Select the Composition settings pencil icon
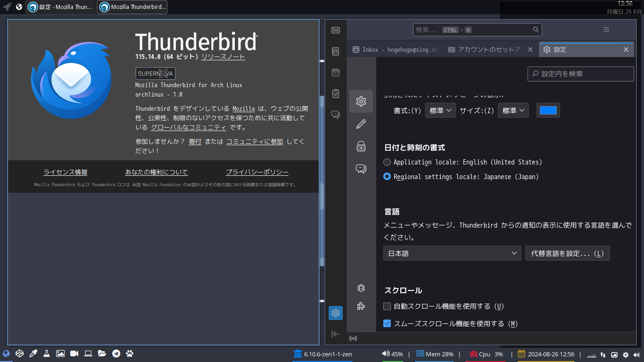The width and height of the screenshot is (644, 362). [x=361, y=124]
